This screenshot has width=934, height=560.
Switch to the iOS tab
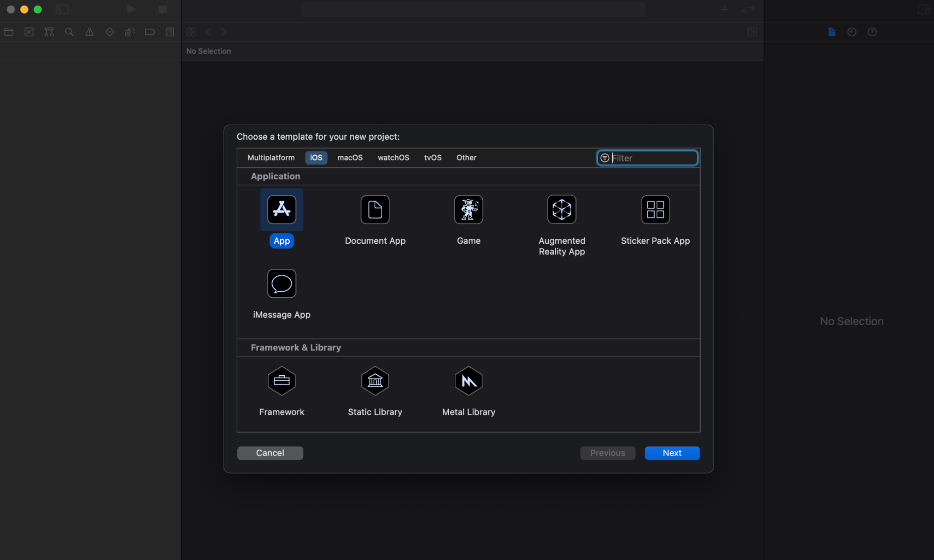click(x=316, y=158)
